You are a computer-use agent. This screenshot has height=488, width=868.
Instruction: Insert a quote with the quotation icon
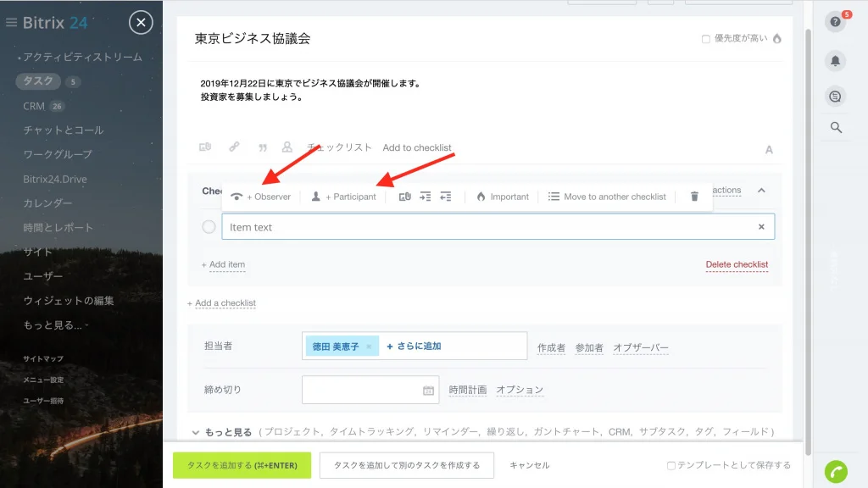[263, 147]
